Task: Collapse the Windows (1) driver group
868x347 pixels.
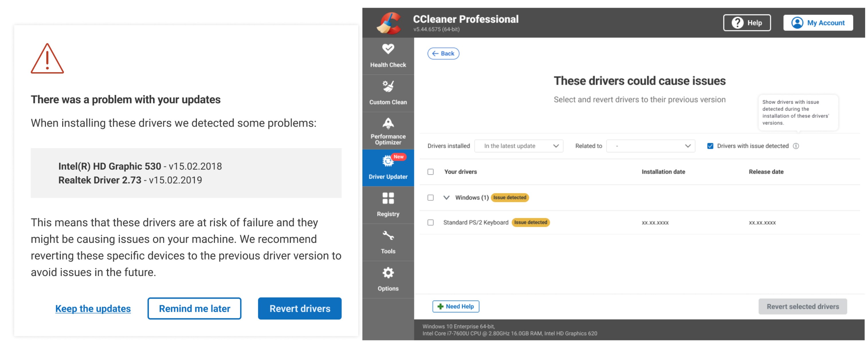Action: tap(446, 198)
